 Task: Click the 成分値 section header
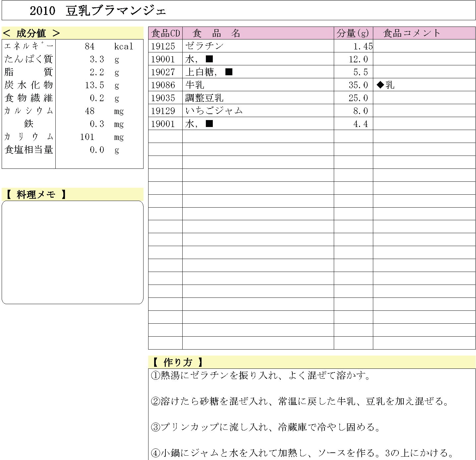point(31,33)
